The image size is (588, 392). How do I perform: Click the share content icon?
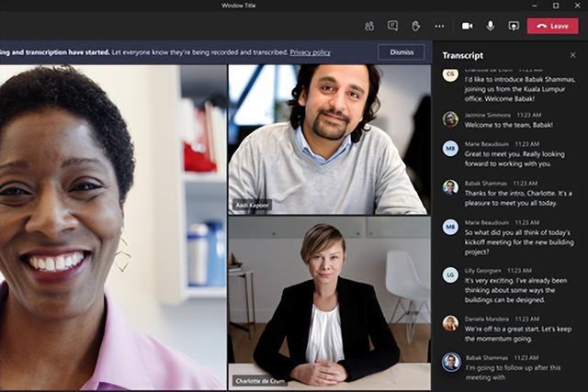(514, 26)
